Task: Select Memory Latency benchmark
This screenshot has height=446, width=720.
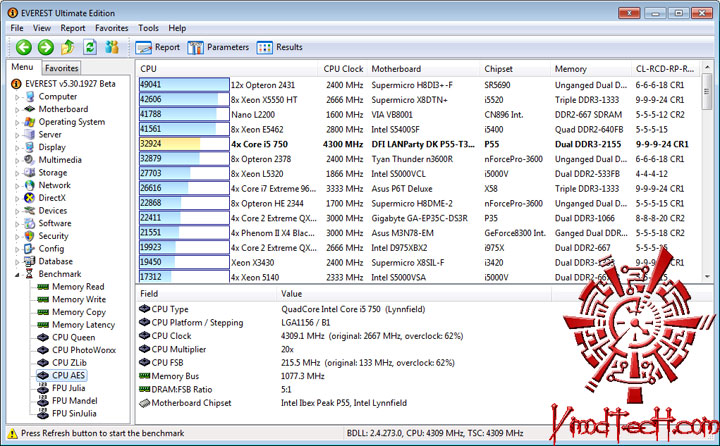Action: click(84, 325)
